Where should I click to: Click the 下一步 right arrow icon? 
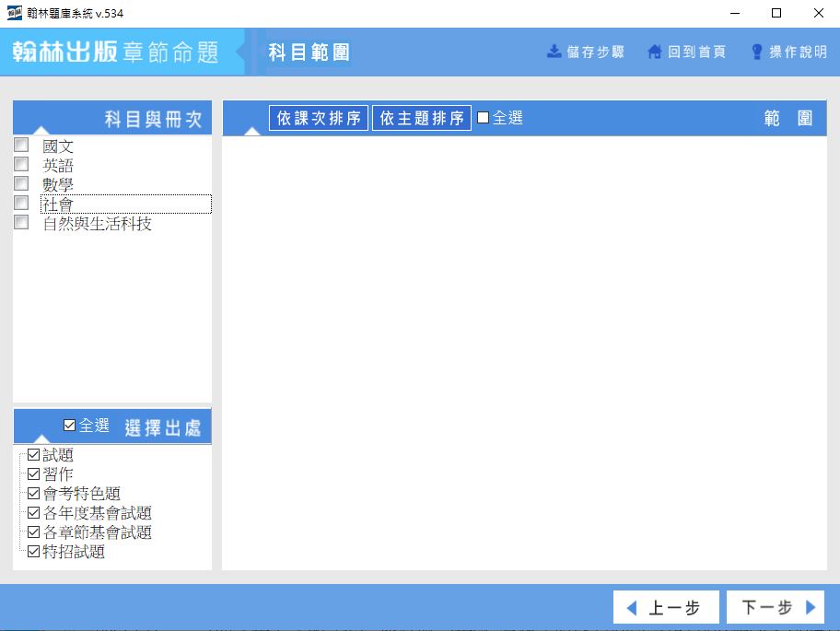point(811,608)
